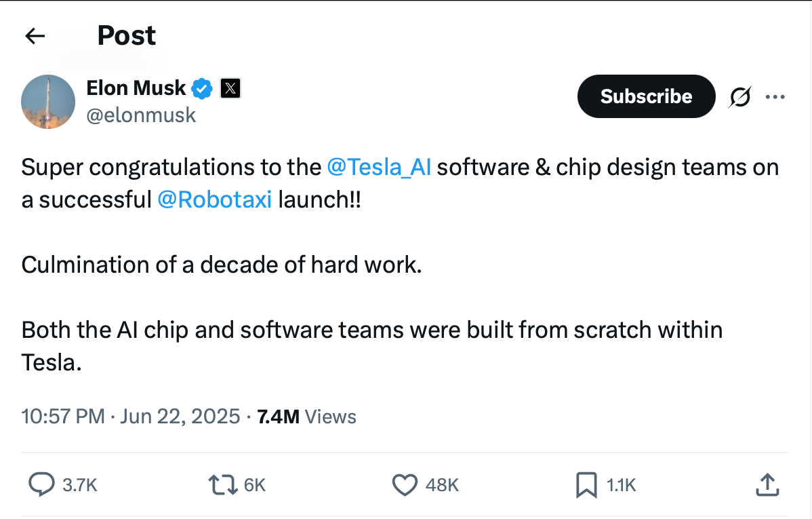812x519 pixels.
Task: Click the 10:57 PM Jun 22, 2025 timestamp
Action: 131,417
